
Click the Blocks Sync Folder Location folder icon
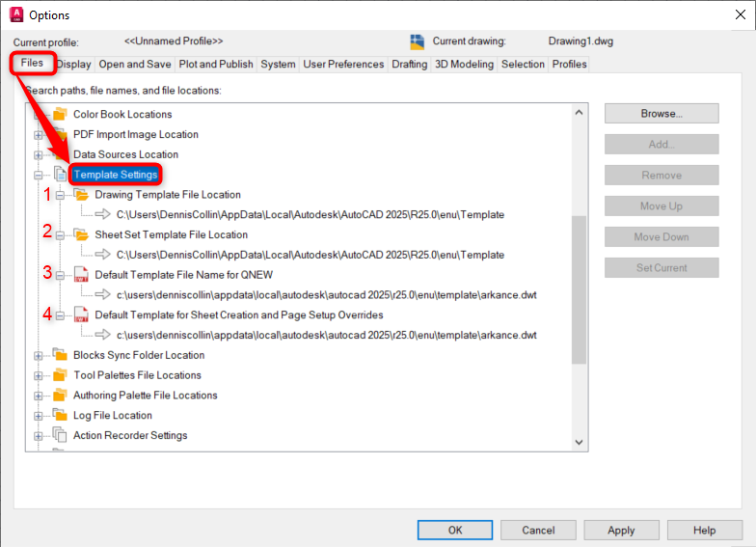point(60,355)
